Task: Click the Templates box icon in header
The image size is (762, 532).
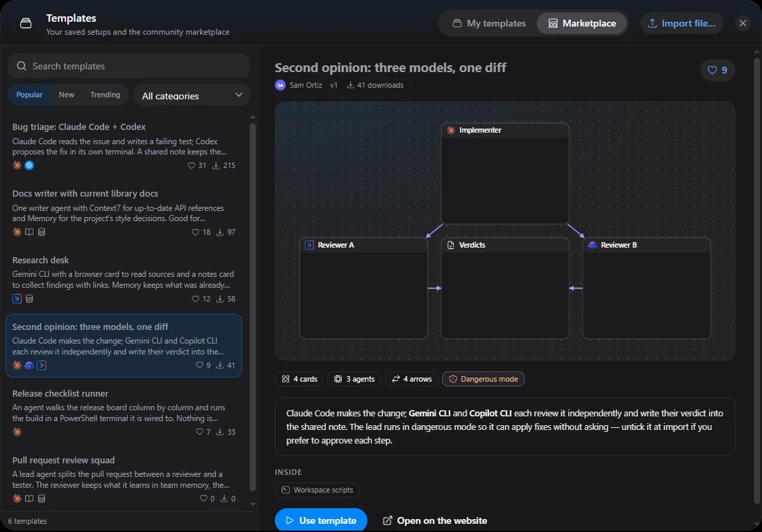Action: (26, 23)
